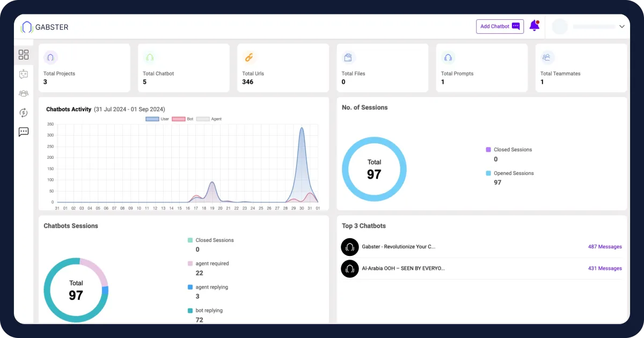Click the Add Chatbot button

point(500,26)
